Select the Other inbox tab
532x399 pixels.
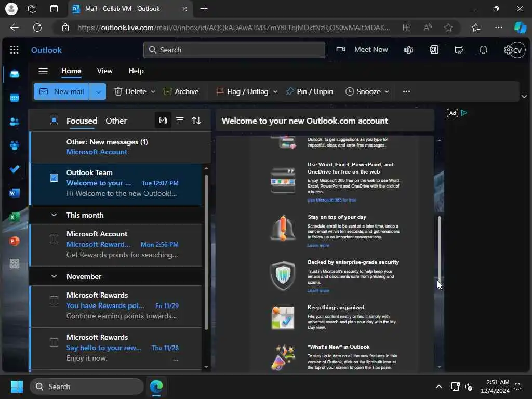pyautogui.click(x=116, y=121)
